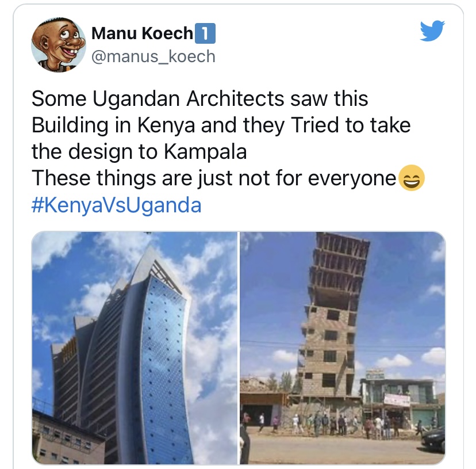Screen dimensions: 476x469
Task: Click the black car in the right photo
Action: click(433, 440)
